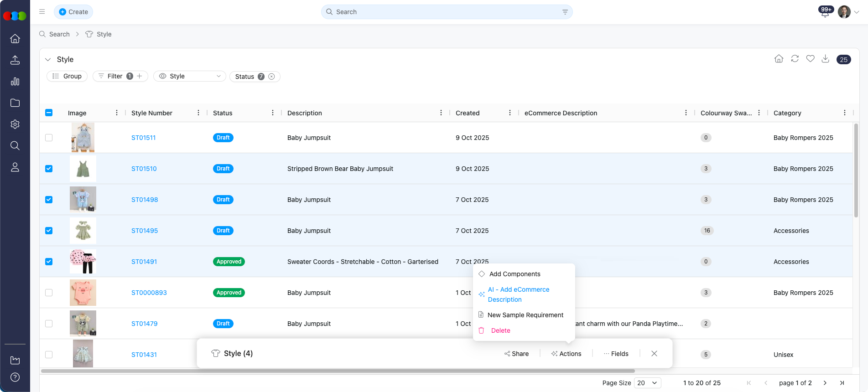Open the settings gear in left sidebar

coord(15,124)
